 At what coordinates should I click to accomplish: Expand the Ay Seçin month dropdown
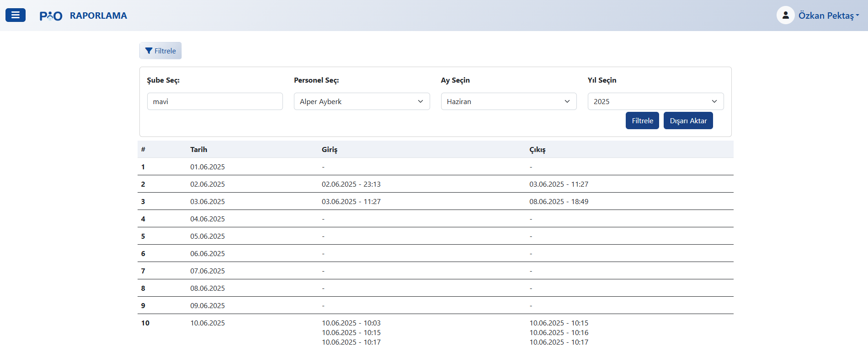coord(508,101)
